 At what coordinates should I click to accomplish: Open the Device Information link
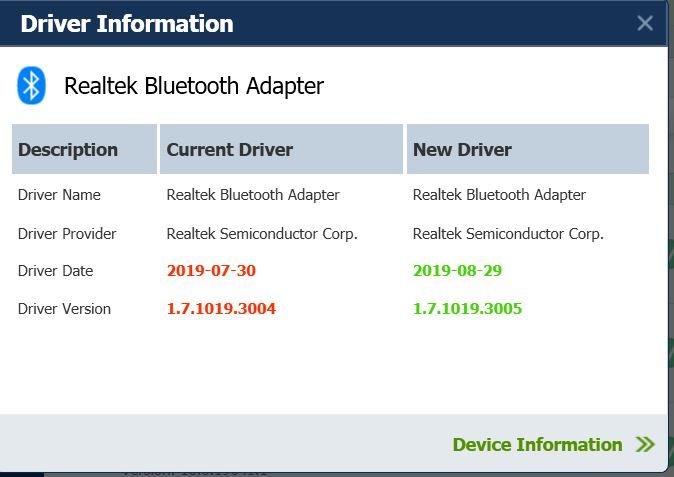[537, 445]
